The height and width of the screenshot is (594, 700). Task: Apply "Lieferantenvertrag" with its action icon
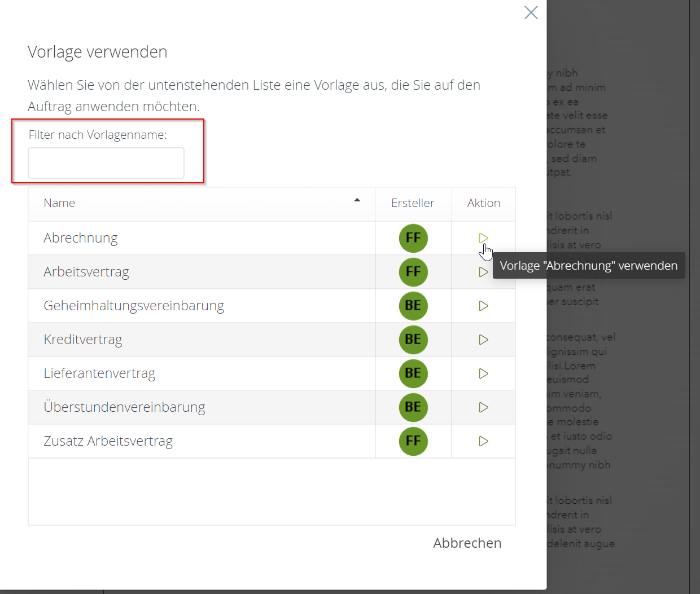tap(483, 373)
